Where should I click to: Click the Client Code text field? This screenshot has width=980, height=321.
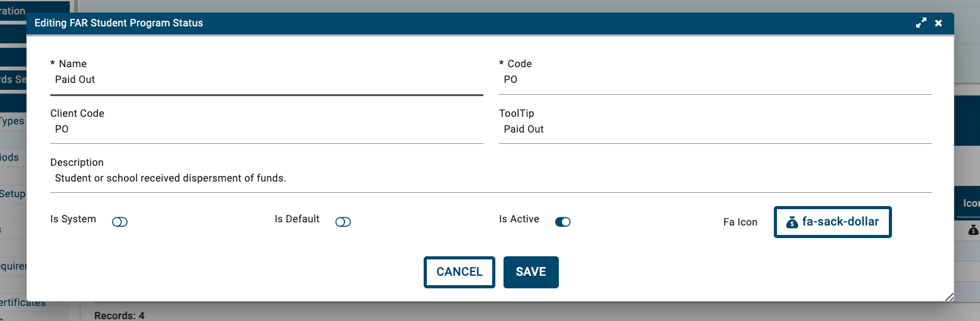tap(267, 129)
